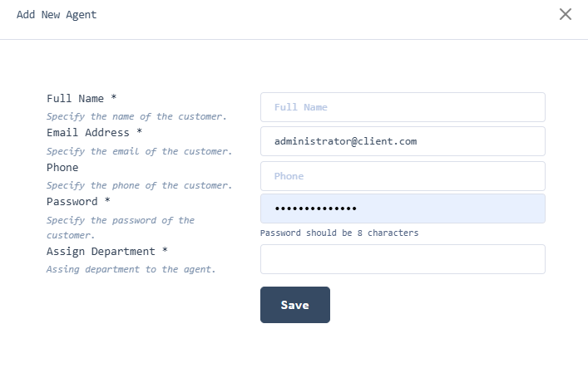
Task: Click the "Assign Department" field label
Action: tap(101, 252)
